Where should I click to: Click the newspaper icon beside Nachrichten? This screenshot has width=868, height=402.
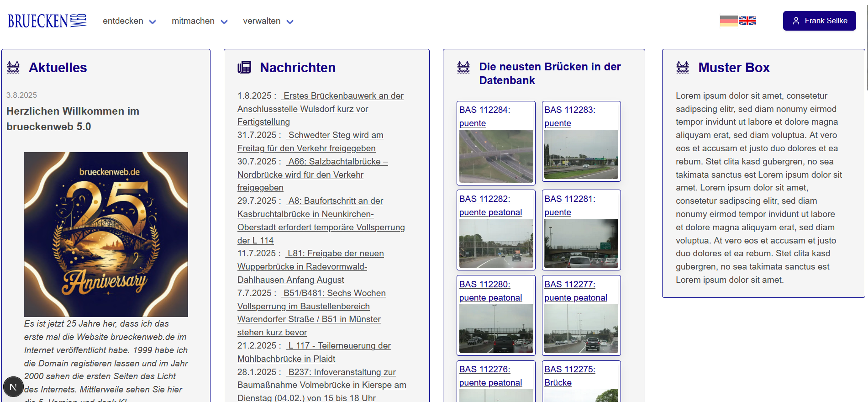[x=244, y=68]
